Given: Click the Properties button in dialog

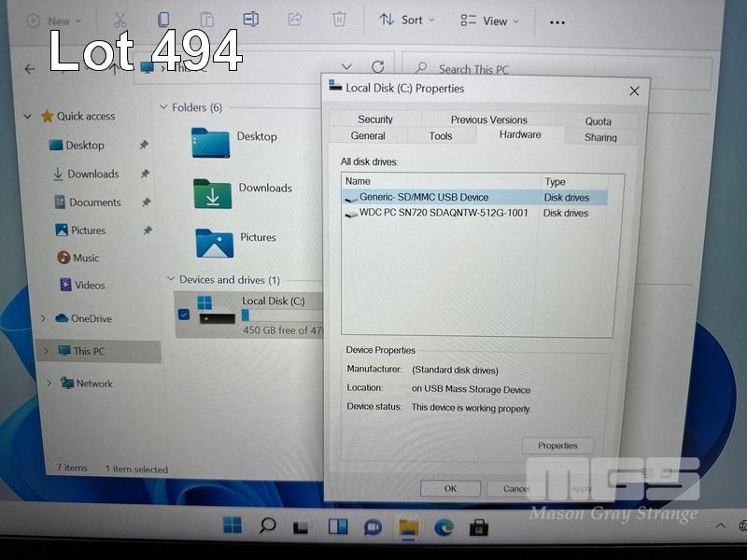Looking at the screenshot, I should pos(557,445).
